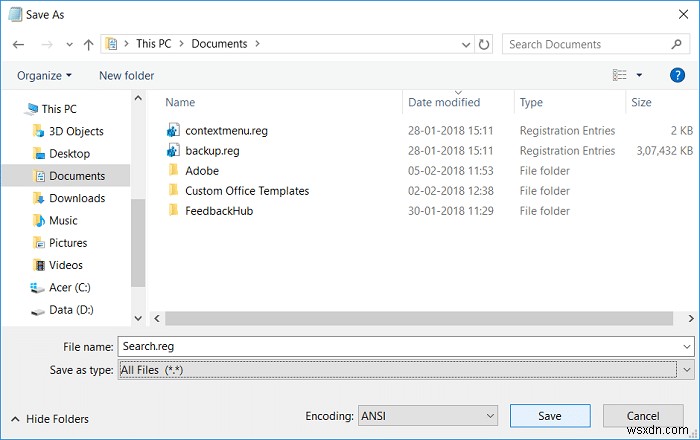The width and height of the screenshot is (700, 440).
Task: Select the Adobe folder
Action: 202,171
